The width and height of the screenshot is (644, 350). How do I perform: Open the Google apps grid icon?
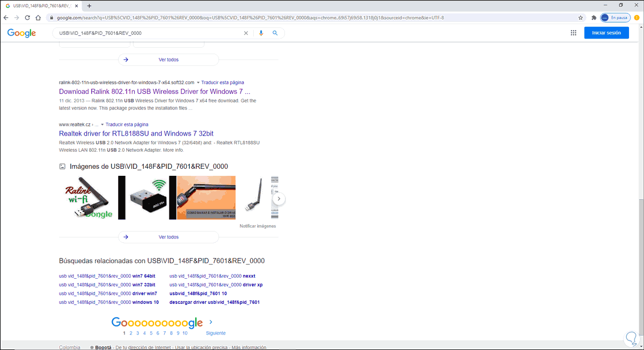click(573, 33)
